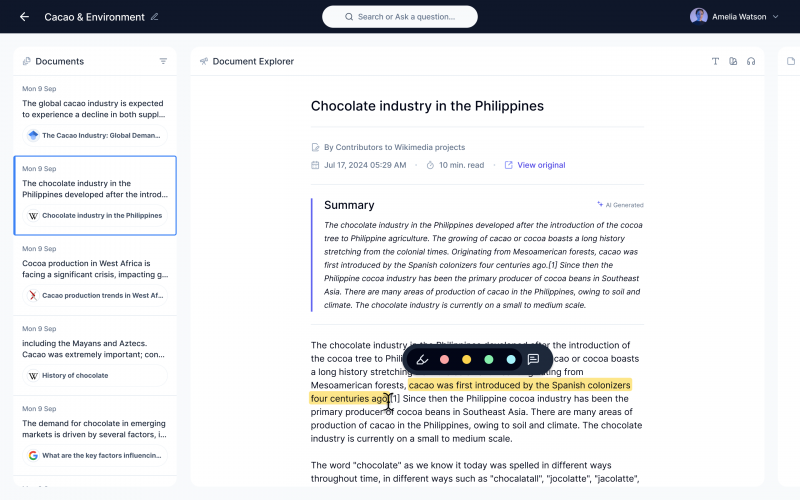Image resolution: width=800 pixels, height=500 pixels.
Task: Edit the Cacao & Environment title pencil icon
Action: 155,17
